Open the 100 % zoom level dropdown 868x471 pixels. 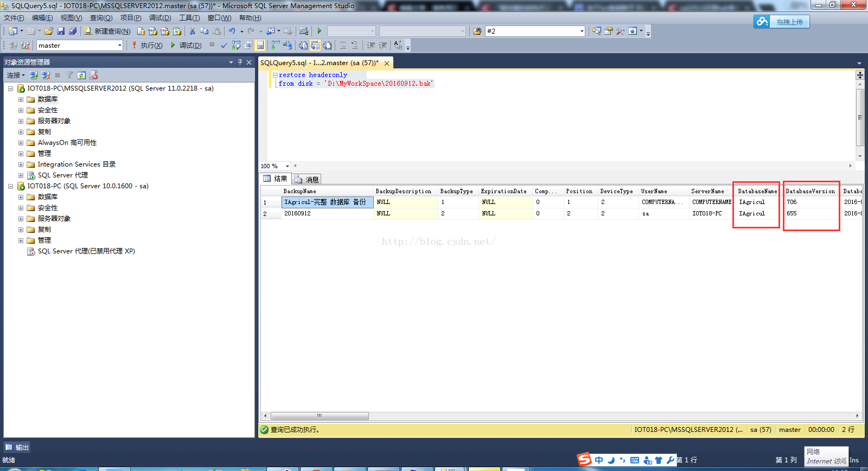click(x=288, y=166)
